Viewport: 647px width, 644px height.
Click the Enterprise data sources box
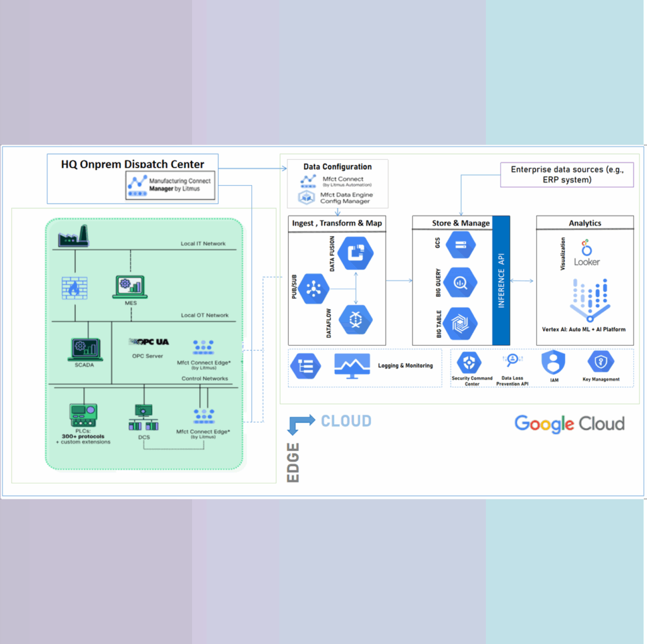pyautogui.click(x=567, y=174)
